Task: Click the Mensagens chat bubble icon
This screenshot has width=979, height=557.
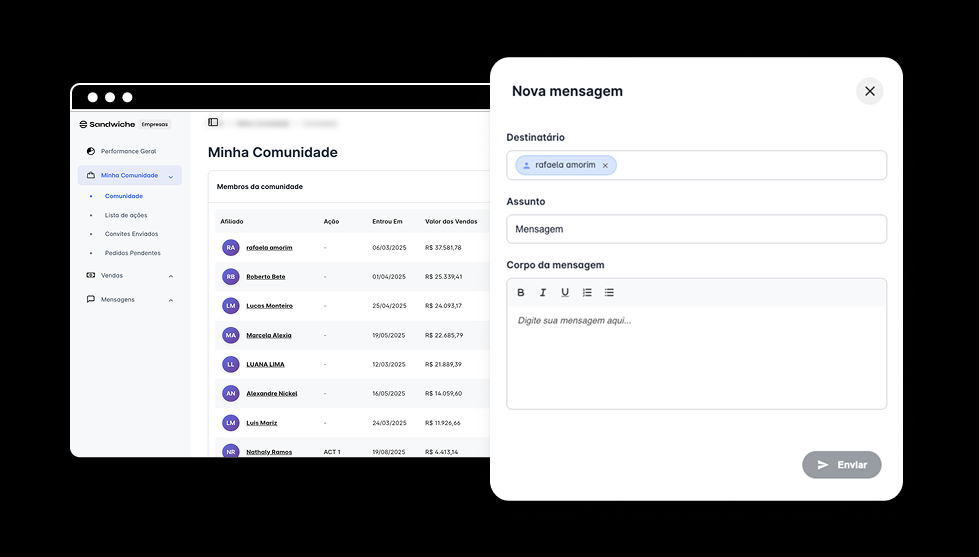Action: click(x=91, y=300)
